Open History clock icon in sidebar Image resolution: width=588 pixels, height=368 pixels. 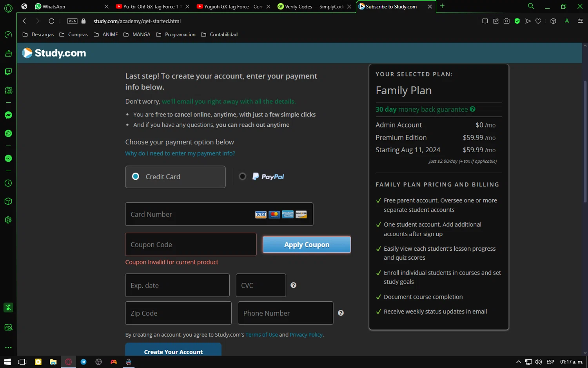(x=8, y=183)
